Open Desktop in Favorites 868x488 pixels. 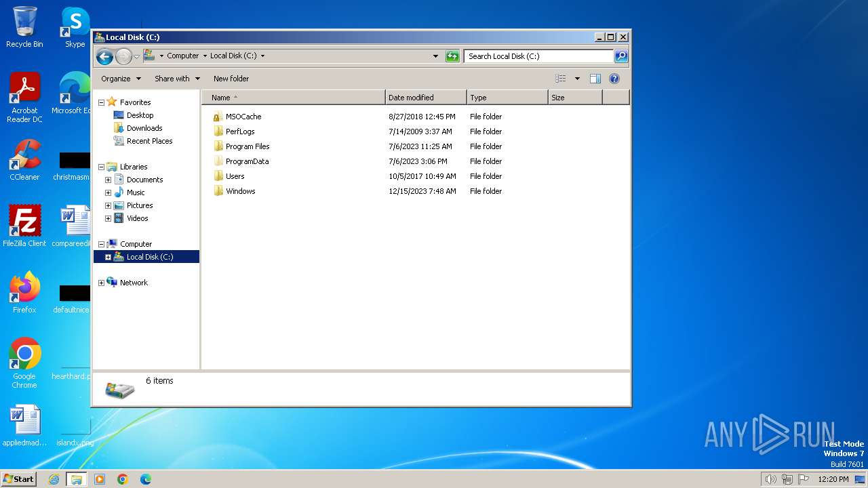click(140, 115)
